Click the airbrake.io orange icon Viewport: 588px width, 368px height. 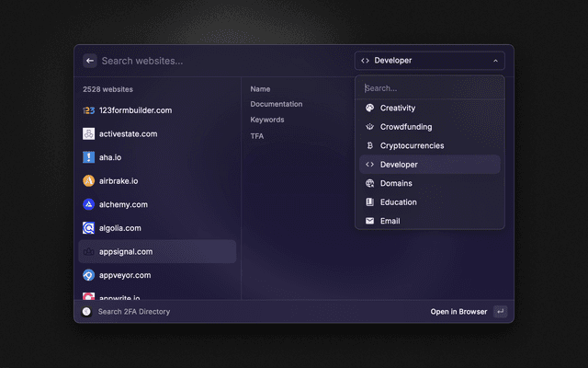pyautogui.click(x=89, y=181)
